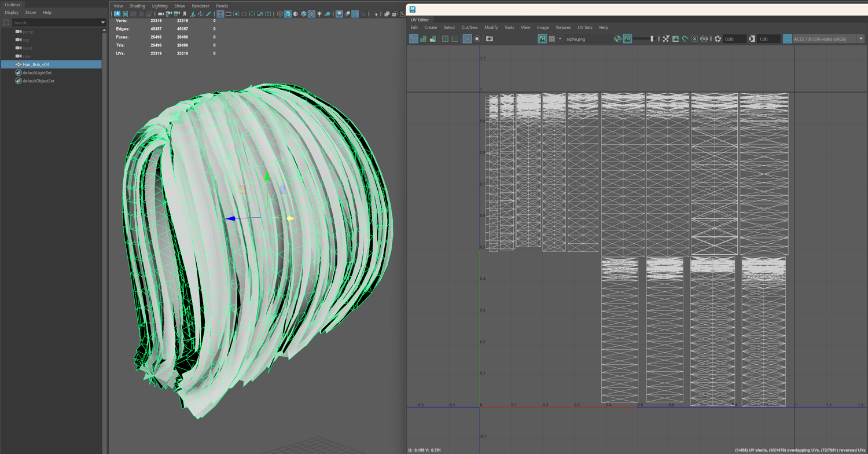Open the Textures menu in UV Editor

point(563,27)
